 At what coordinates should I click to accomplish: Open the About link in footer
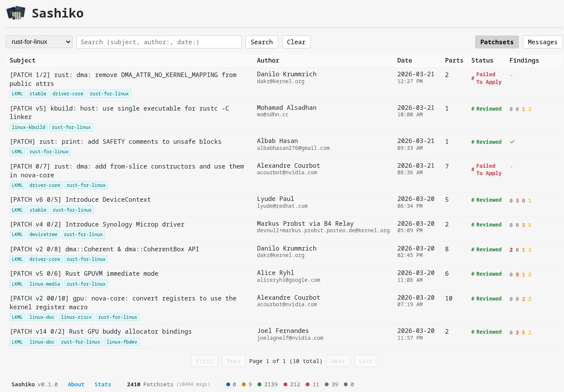click(76, 384)
